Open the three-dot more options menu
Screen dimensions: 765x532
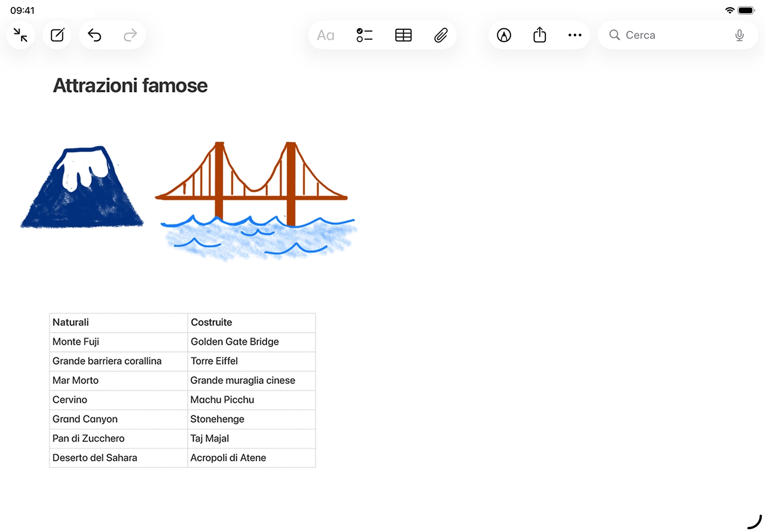[x=575, y=35]
